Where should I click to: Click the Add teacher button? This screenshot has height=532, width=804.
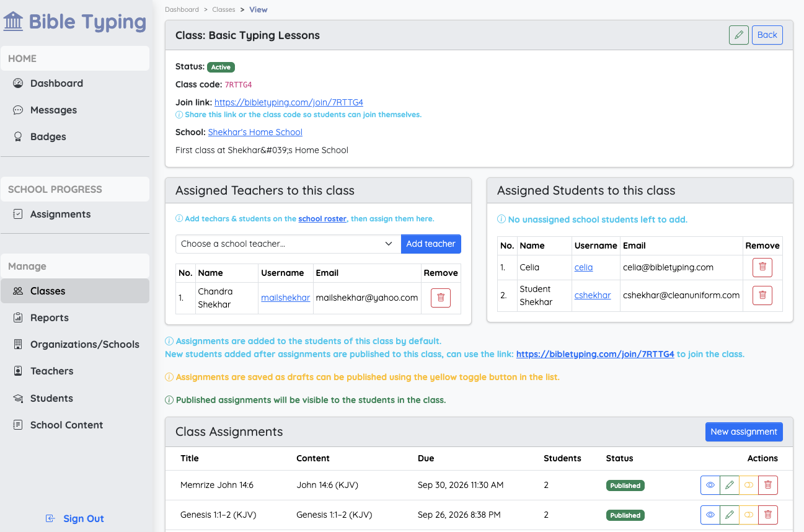coord(431,244)
